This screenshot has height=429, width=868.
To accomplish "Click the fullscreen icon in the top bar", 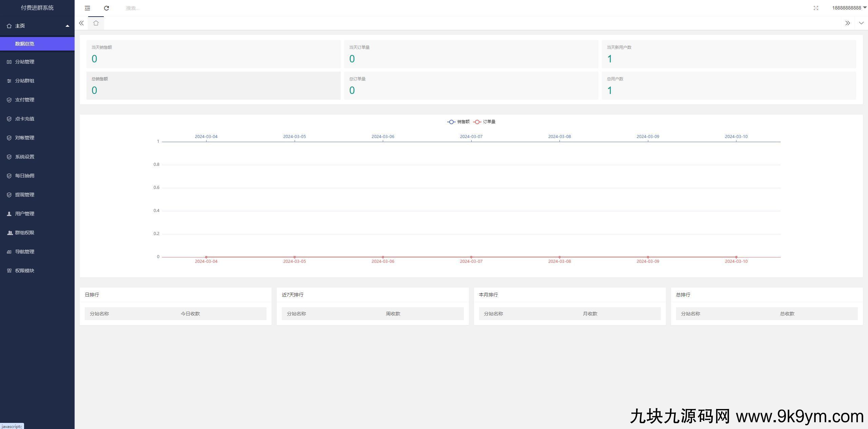I will [816, 8].
